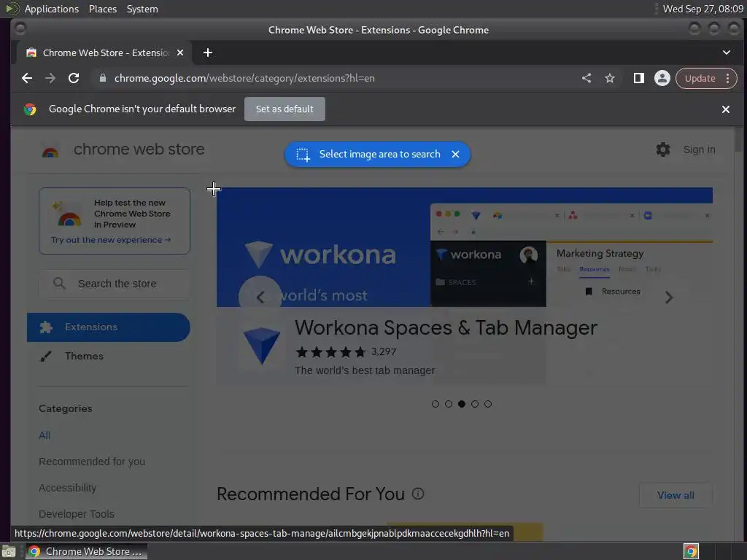Click the address bar URL
This screenshot has width=747, height=560.
[244, 78]
